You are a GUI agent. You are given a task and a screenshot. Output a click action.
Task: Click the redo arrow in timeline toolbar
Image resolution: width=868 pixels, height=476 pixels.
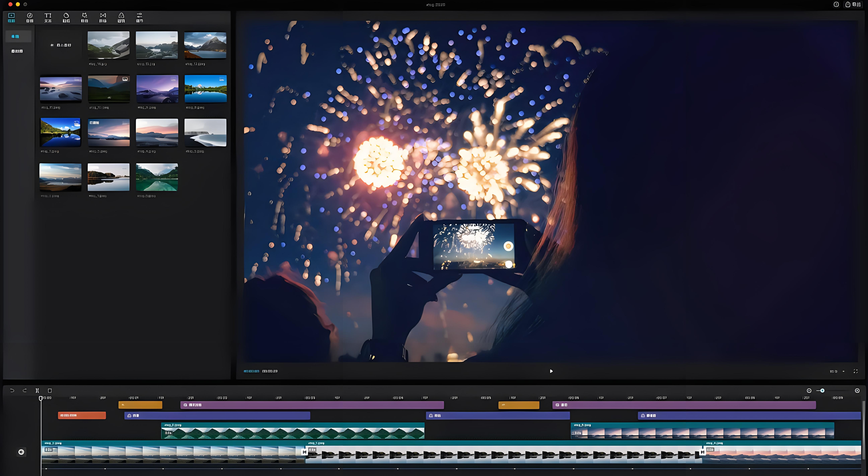click(x=25, y=390)
